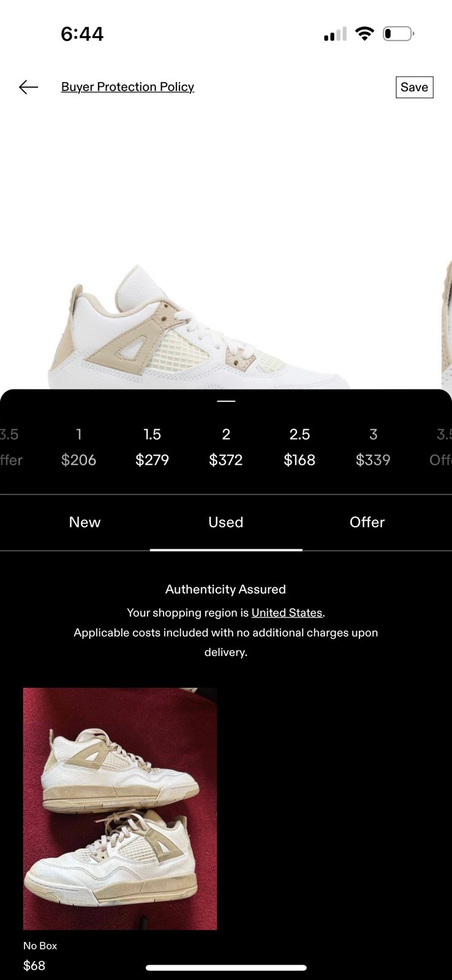Viewport: 452px width, 980px height.
Task: Save this sneaker listing
Action: [x=415, y=87]
